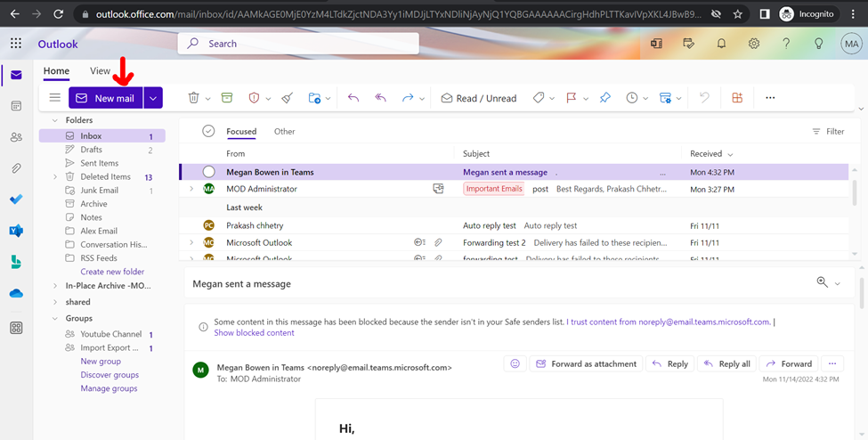
Task: Open the app launcher waffle icon
Action: point(16,44)
